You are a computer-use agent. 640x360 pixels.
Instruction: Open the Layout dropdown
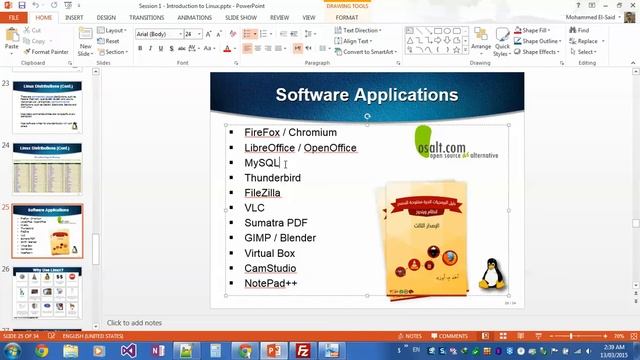pos(112,31)
